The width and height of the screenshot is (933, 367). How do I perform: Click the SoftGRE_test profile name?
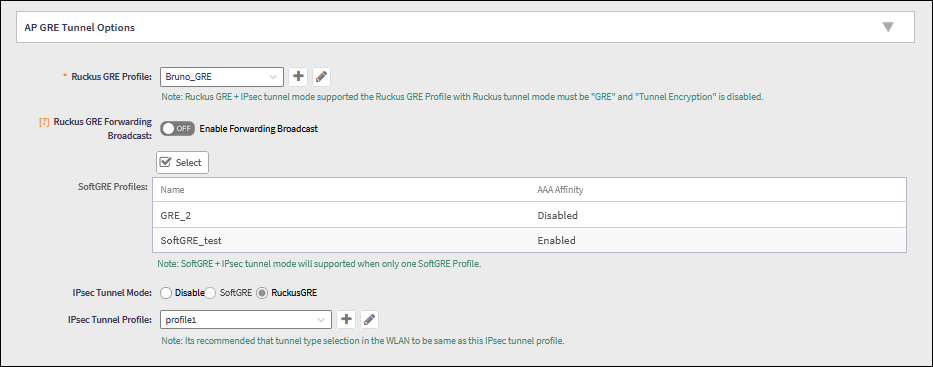coord(191,240)
